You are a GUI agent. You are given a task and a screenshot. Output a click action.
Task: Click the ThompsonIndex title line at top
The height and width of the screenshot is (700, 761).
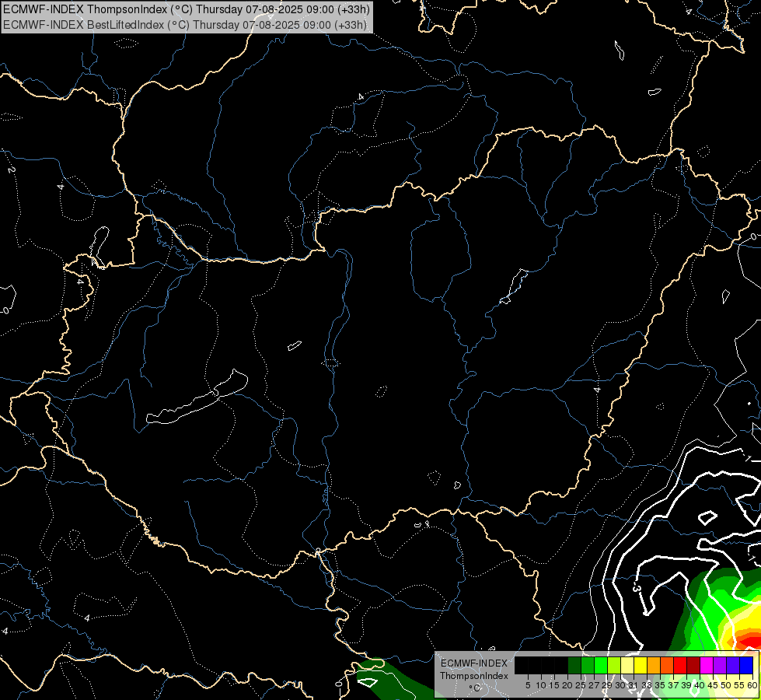click(187, 9)
